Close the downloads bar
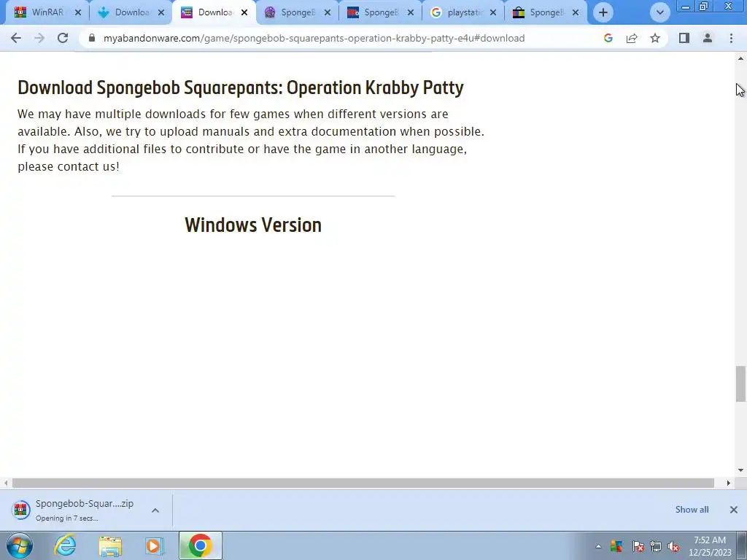 (x=734, y=510)
